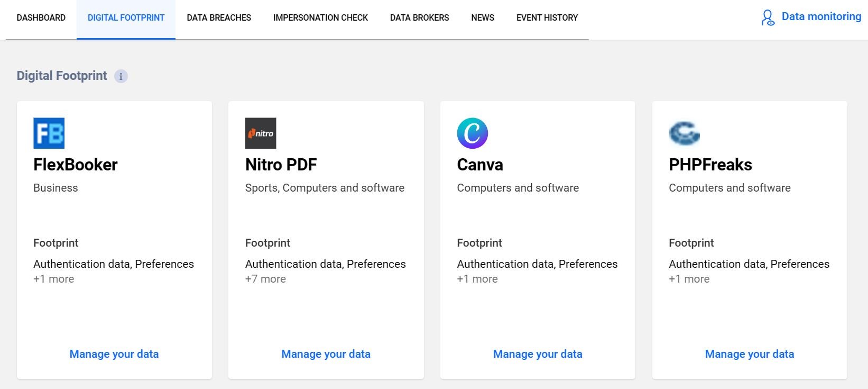Click the Nitro PDF logo
This screenshot has width=868, height=389.
point(261,133)
